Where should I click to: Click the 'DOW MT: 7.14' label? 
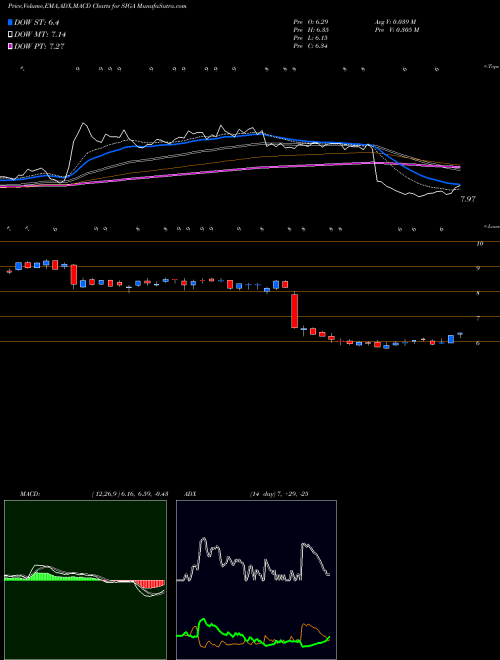tap(40, 34)
